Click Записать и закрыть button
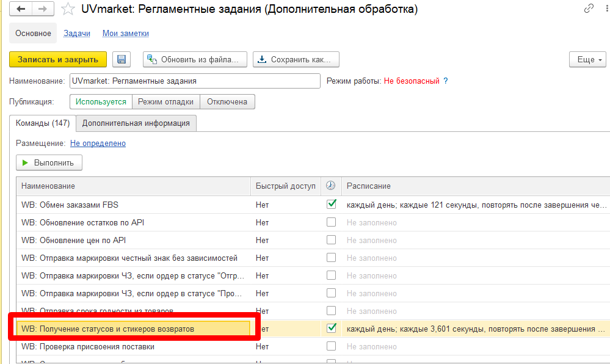 [58, 59]
